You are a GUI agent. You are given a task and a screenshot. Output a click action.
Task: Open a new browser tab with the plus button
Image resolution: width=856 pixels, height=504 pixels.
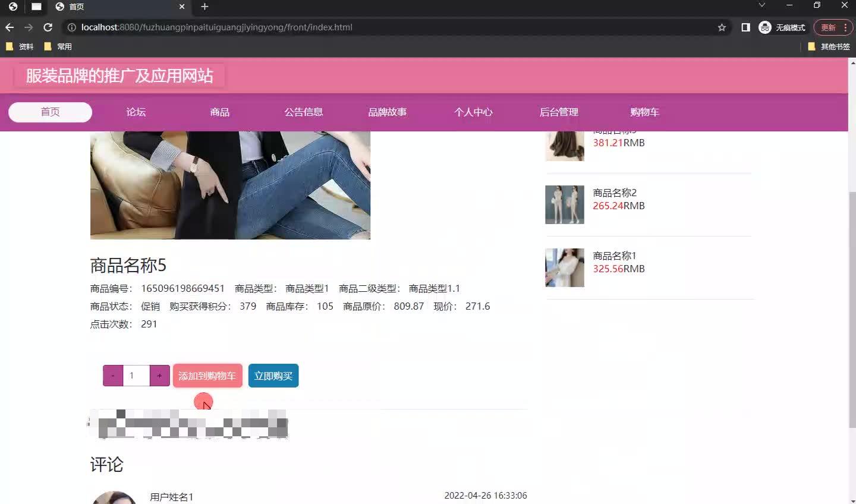click(204, 8)
